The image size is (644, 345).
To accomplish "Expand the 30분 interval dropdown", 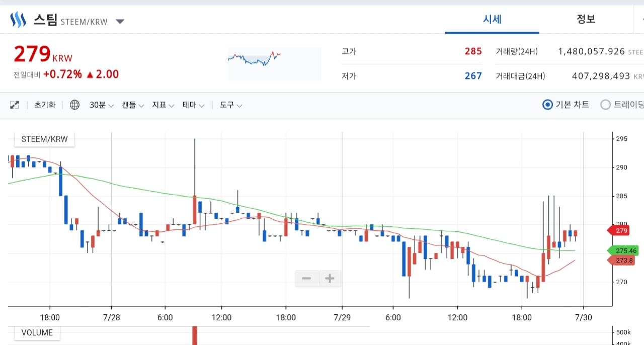I will (102, 105).
